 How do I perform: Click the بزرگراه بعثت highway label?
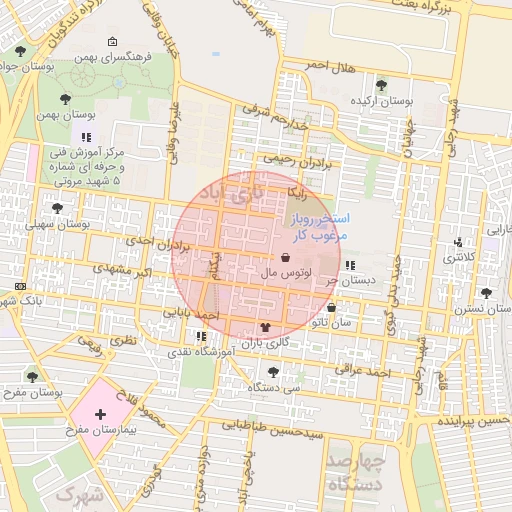tap(421, 6)
